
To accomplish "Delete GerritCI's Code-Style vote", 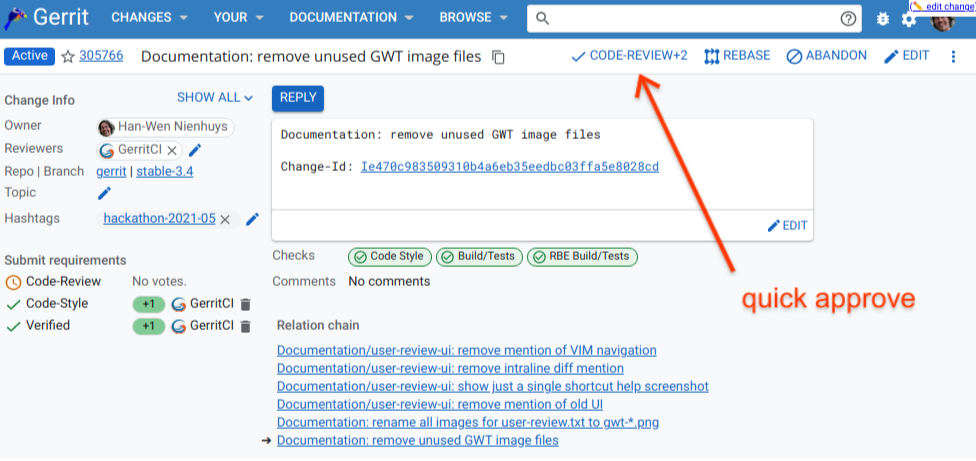I will coord(246,304).
